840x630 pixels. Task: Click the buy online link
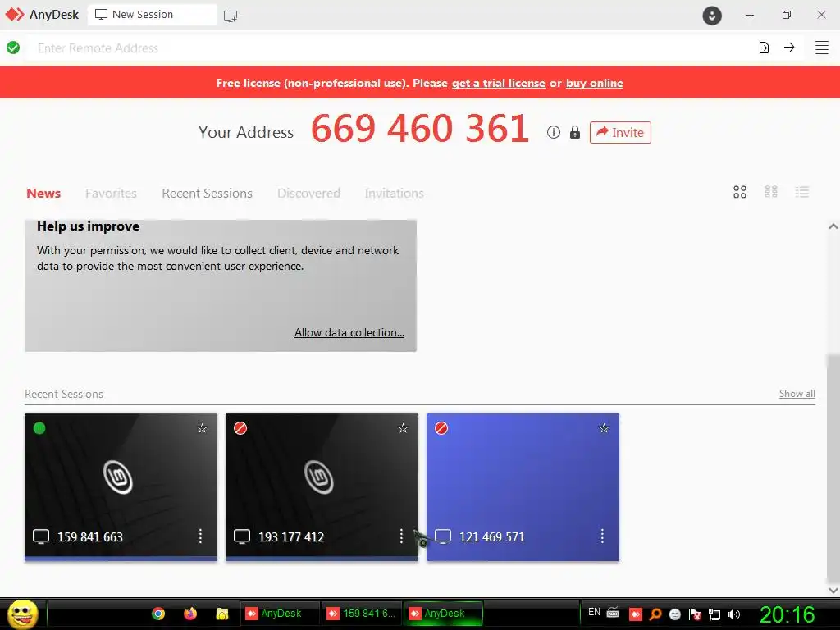594,83
